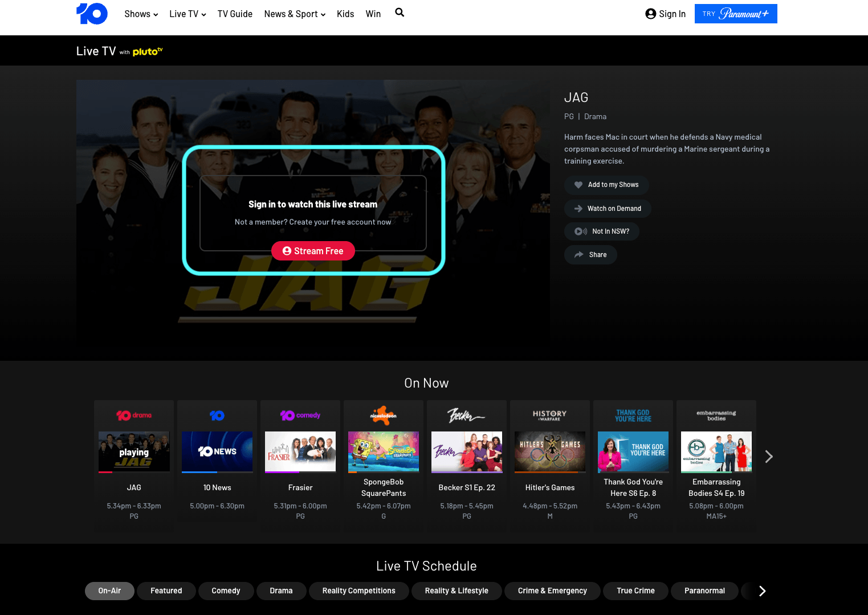Select the Comedy schedule tab
Viewport: 868px width, 615px height.
pyautogui.click(x=226, y=591)
